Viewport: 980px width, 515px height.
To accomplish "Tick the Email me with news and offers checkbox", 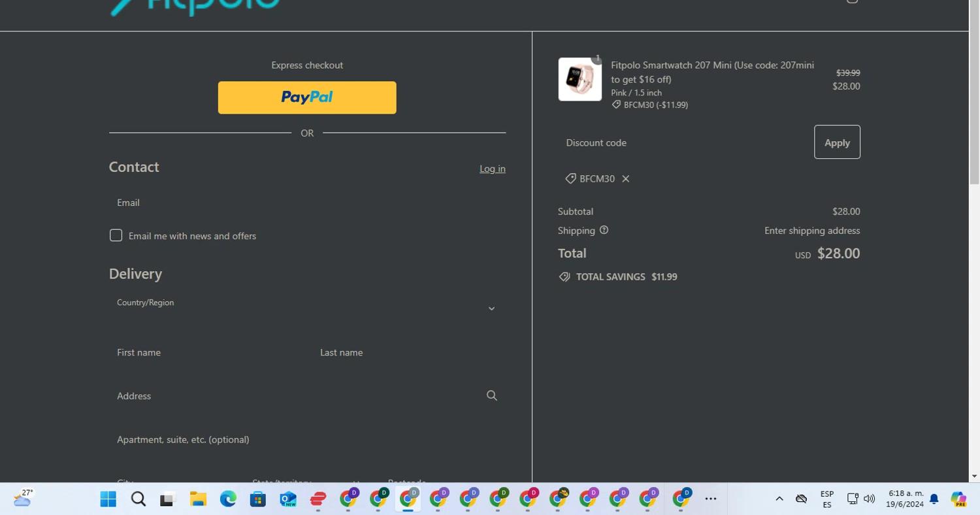I will point(116,235).
